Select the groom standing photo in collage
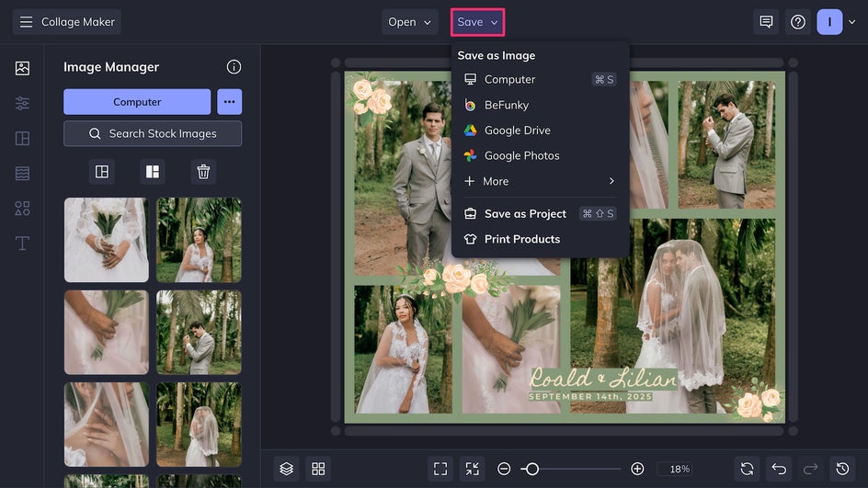 tap(403, 177)
